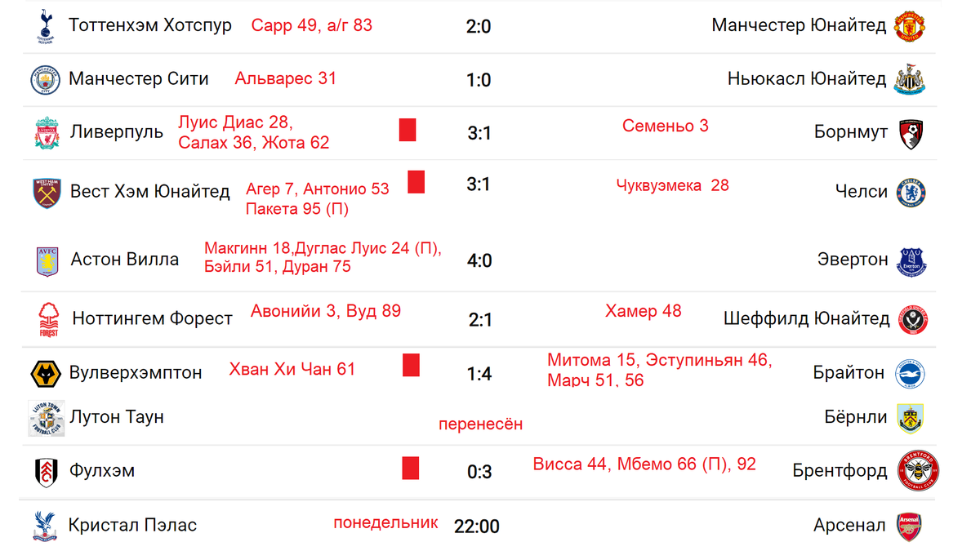Viewport: 980px width, 551px height.
Task: Click the Newcastle United crest
Action: 909,80
